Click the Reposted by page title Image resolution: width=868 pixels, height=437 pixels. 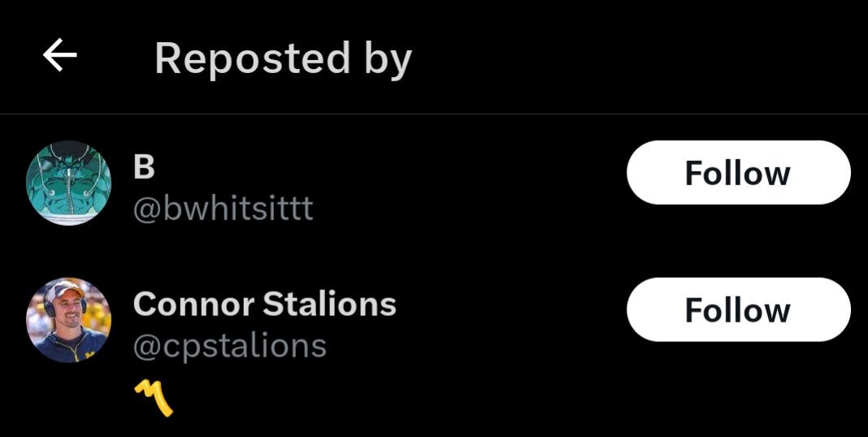point(283,58)
